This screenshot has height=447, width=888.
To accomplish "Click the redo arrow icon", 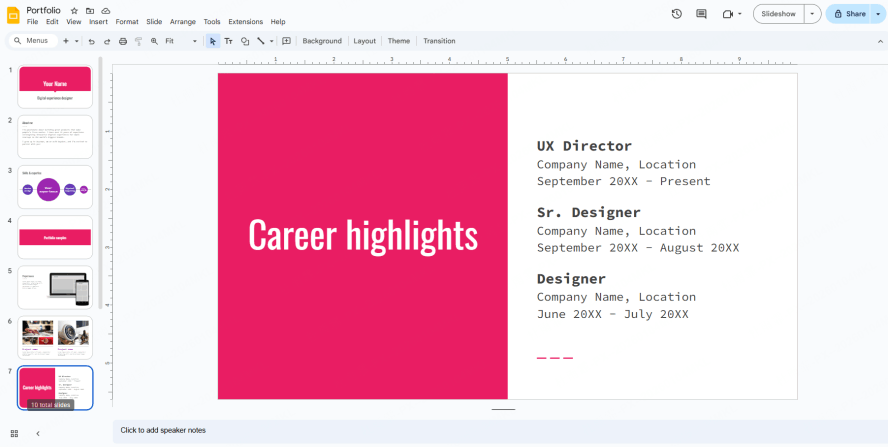I will [107, 41].
